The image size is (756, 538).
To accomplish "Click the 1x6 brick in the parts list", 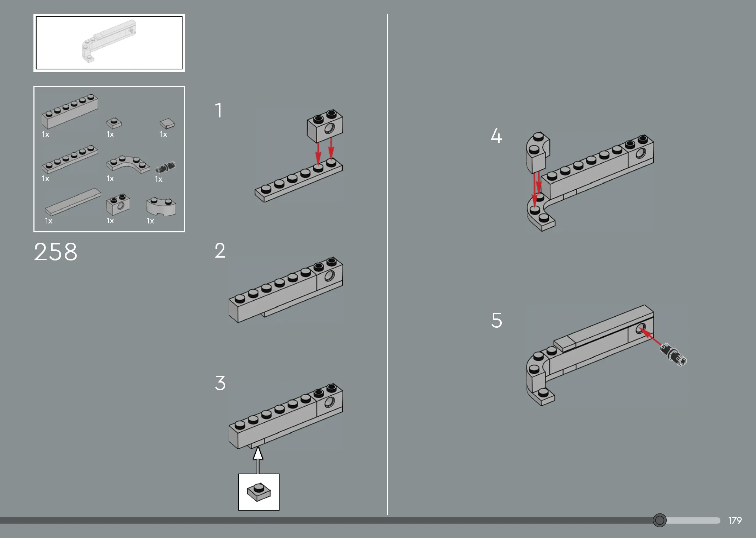I will click(70, 111).
